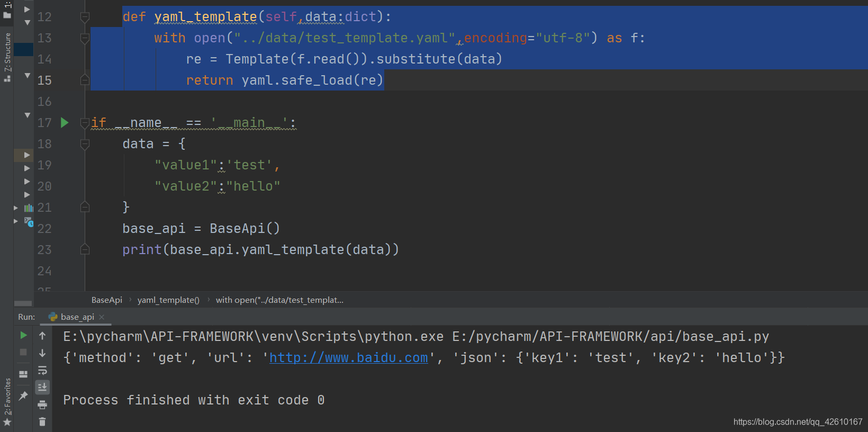This screenshot has width=868, height=432.
Task: Collapse the fold end marker at line 15
Action: click(x=85, y=80)
